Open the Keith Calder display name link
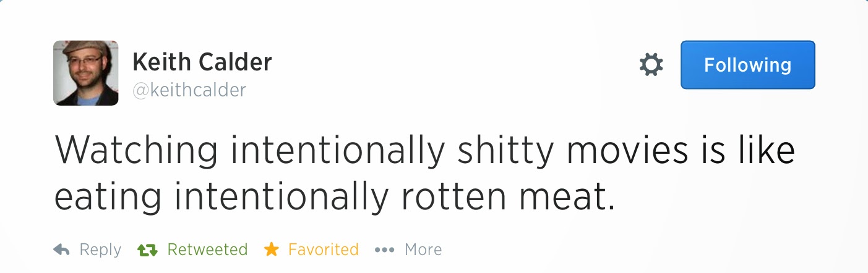The height and width of the screenshot is (273, 868). (x=202, y=62)
